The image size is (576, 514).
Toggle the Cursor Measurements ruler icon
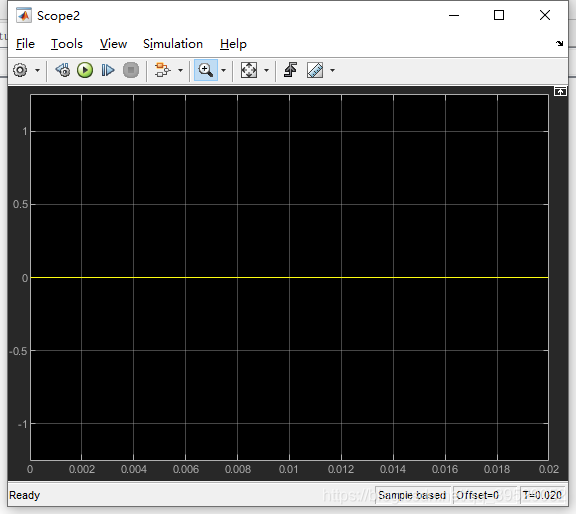(315, 70)
